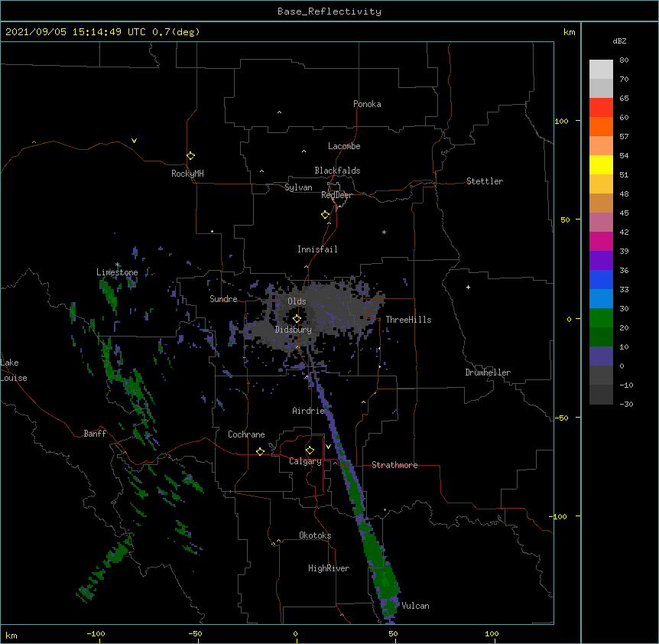Viewport: 659px width, 644px height.
Task: Click the yellow diamond marker west of Calgary near Cochrane
Action: [260, 451]
